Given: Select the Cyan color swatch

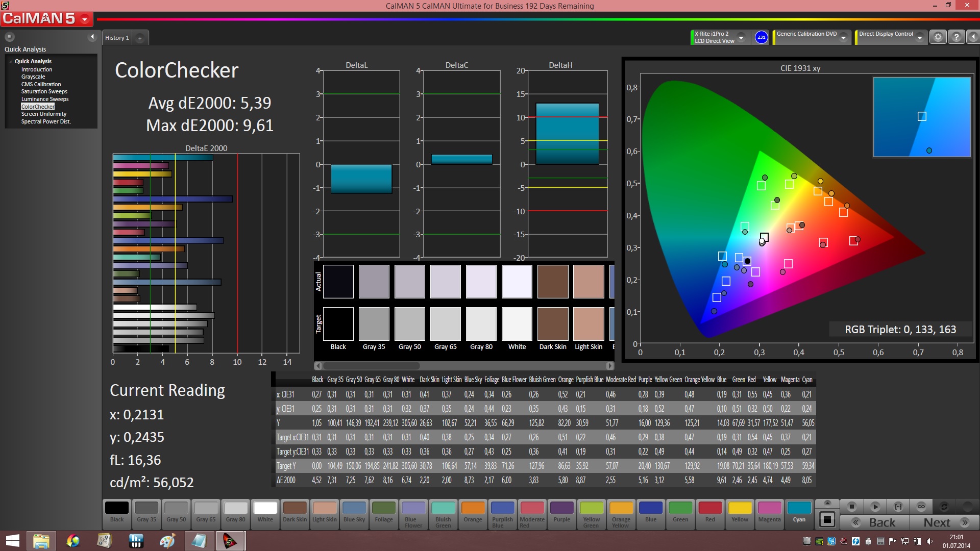Looking at the screenshot, I should point(799,512).
